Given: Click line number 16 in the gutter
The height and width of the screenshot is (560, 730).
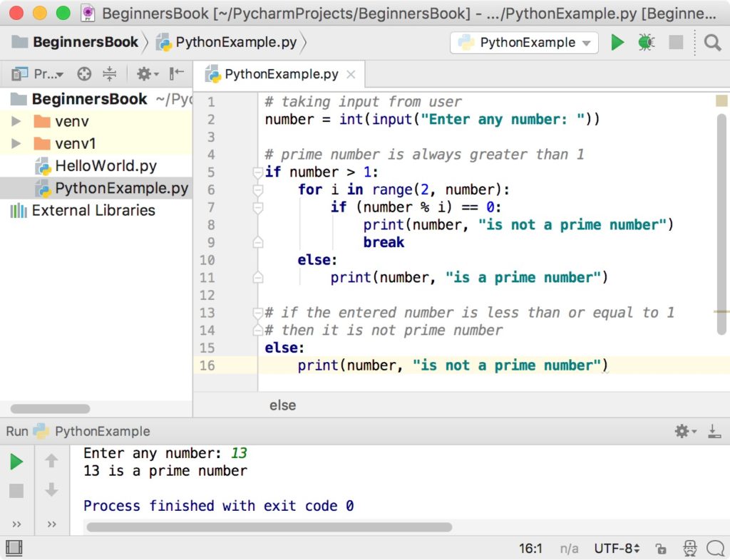Looking at the screenshot, I should tap(207, 365).
